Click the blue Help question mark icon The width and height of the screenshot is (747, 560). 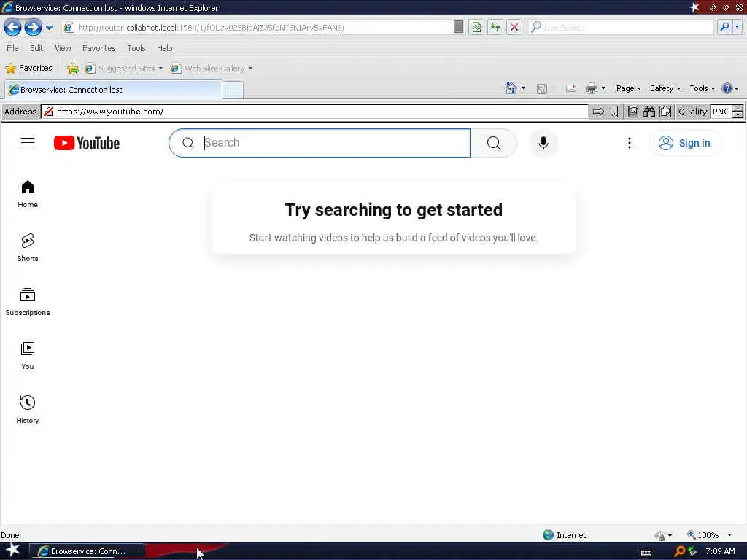(x=727, y=88)
